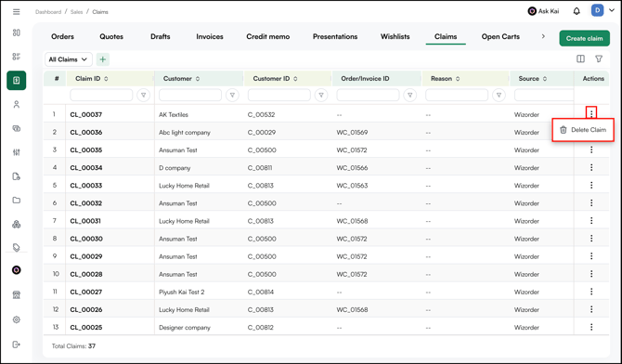The width and height of the screenshot is (622, 364).
Task: Switch to the Presentations tab
Action: tap(335, 36)
